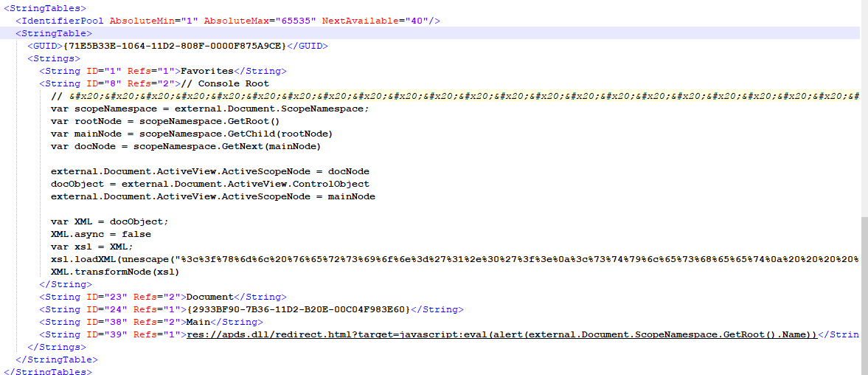
Task: Click the Favorites string text
Action: tap(207, 71)
